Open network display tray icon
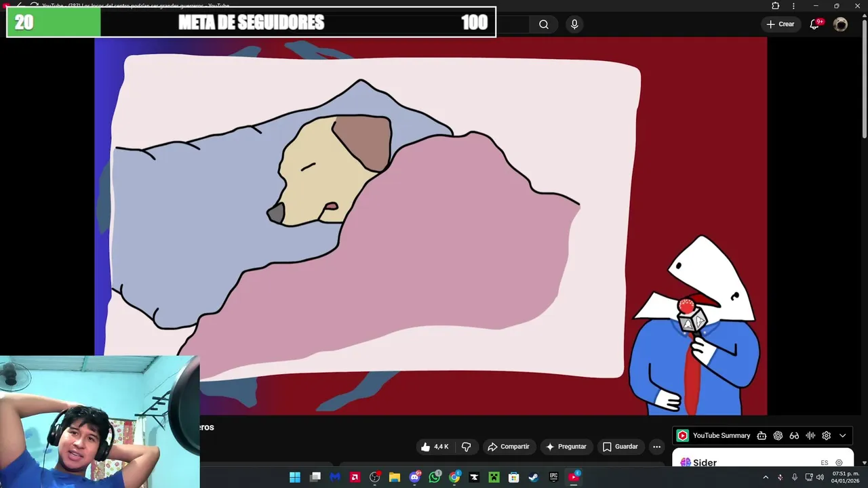Screen dimensions: 868x488 pyautogui.click(x=809, y=477)
